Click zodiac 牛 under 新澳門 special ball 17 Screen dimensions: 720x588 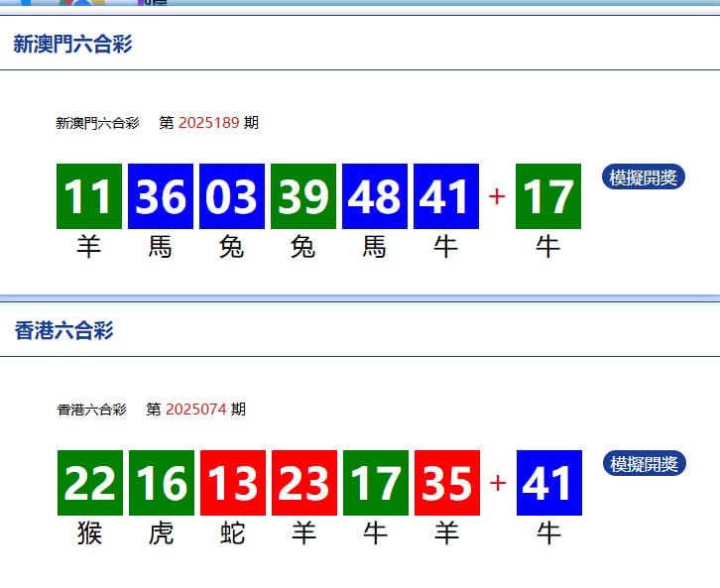[x=547, y=247]
